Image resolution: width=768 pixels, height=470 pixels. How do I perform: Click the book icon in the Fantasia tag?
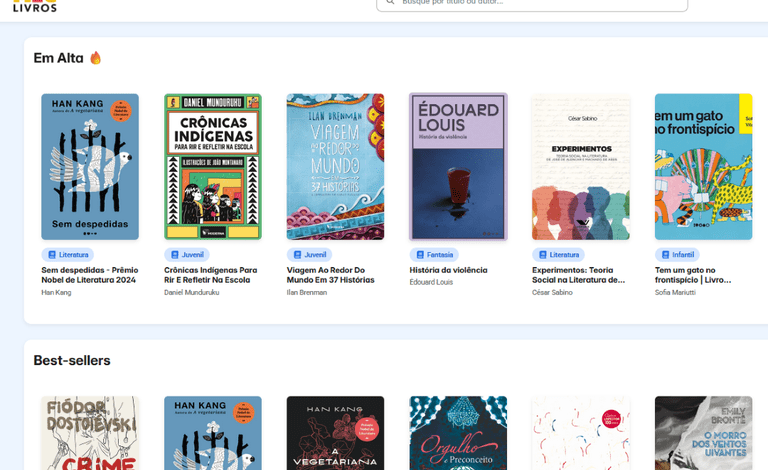(x=420, y=255)
